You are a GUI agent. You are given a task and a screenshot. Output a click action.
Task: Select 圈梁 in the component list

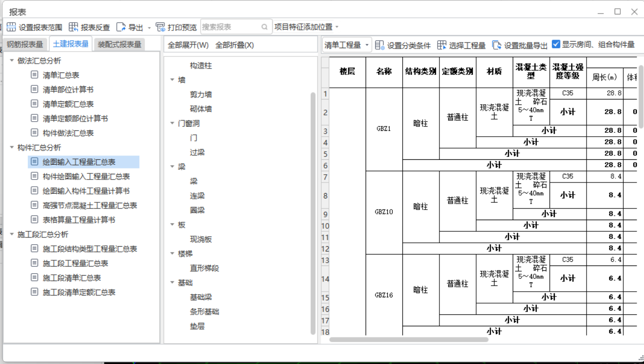click(x=197, y=210)
